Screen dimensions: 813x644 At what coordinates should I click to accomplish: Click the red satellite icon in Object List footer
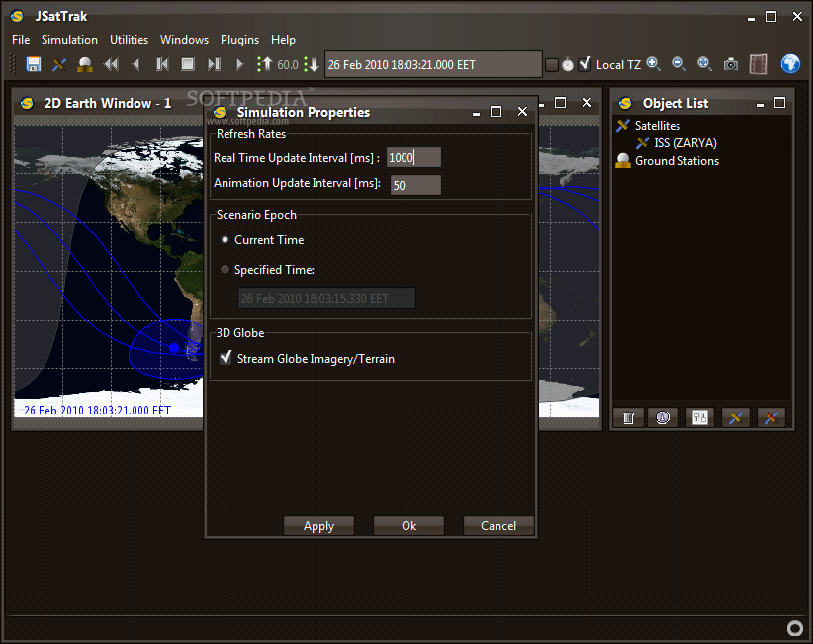point(771,417)
